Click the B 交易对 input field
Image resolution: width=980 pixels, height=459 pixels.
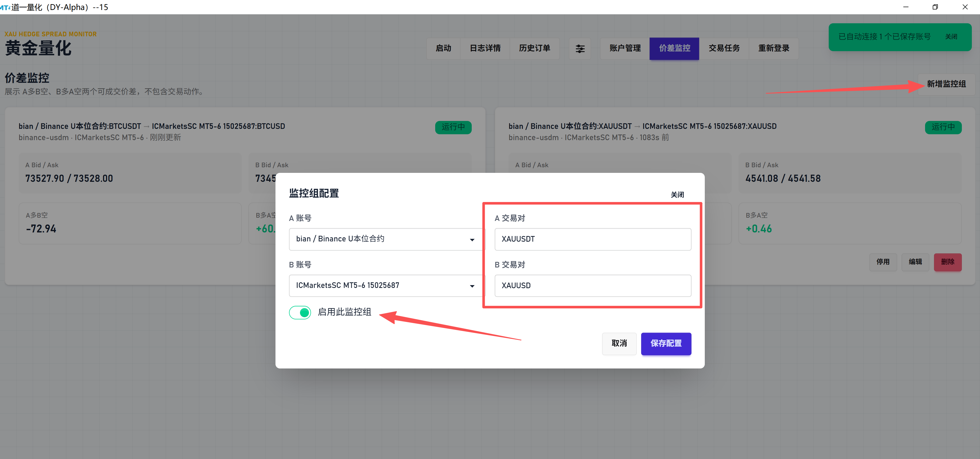(593, 285)
